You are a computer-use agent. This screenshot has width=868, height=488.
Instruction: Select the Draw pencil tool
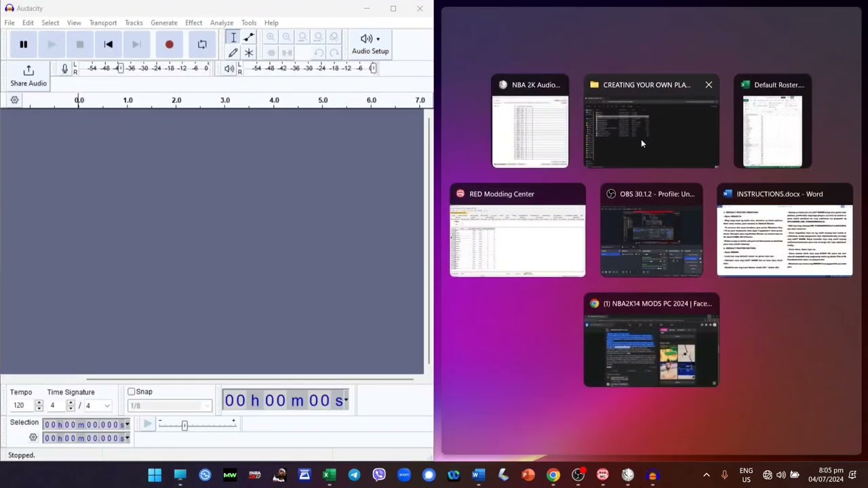click(x=233, y=53)
